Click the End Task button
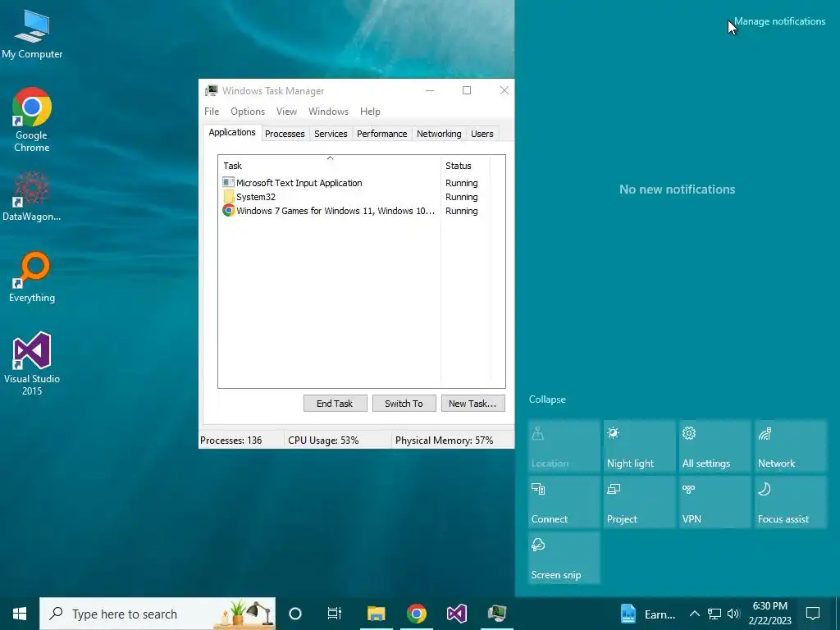Viewport: 840px width, 630px height. point(335,404)
